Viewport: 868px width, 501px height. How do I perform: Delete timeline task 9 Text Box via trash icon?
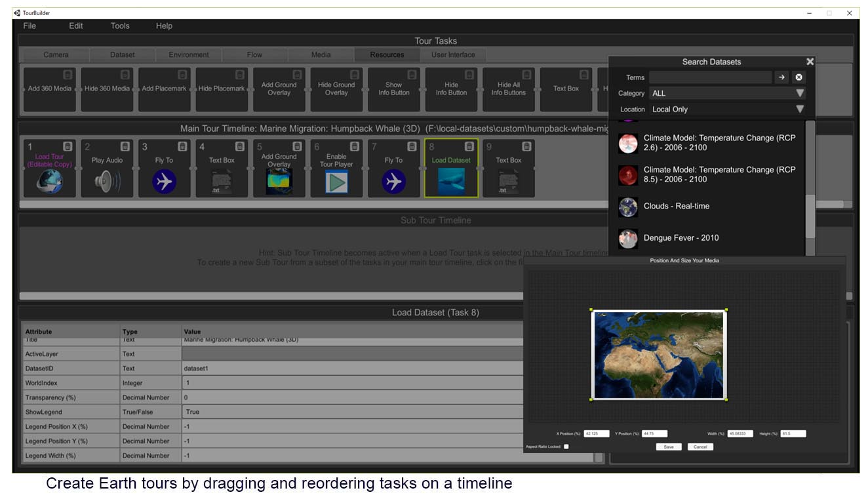point(527,146)
